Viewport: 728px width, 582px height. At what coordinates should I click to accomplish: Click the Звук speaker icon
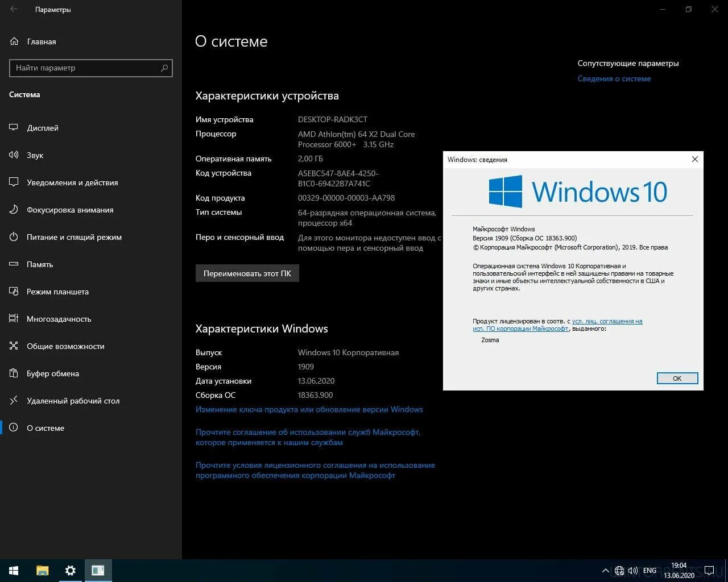pyautogui.click(x=14, y=155)
